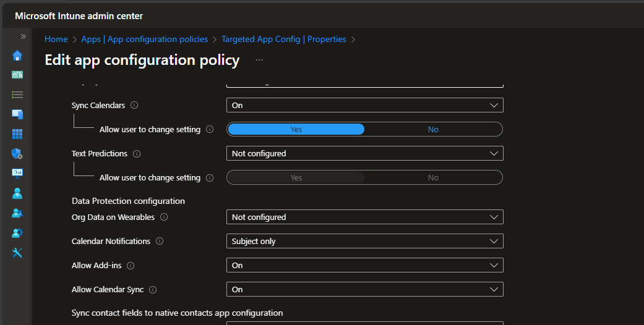Open the Apps grid icon
Image resolution: width=644 pixels, height=325 pixels.
point(17,134)
